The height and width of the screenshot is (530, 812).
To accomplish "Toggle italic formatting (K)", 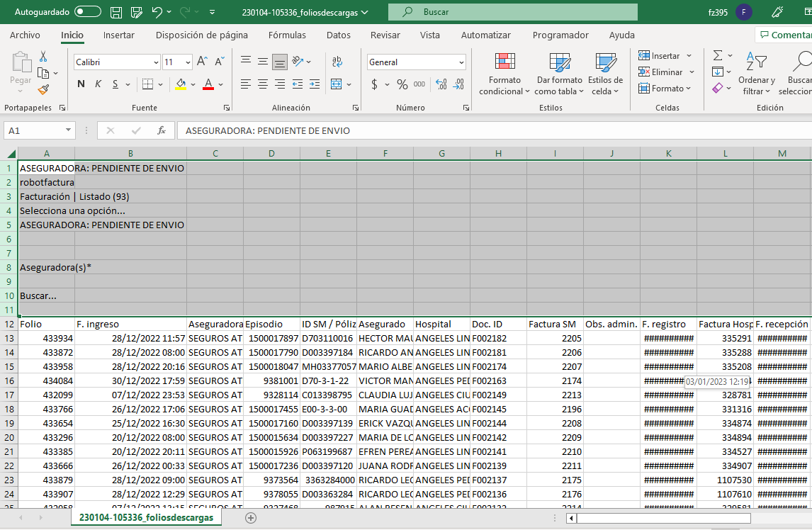I will pyautogui.click(x=98, y=84).
